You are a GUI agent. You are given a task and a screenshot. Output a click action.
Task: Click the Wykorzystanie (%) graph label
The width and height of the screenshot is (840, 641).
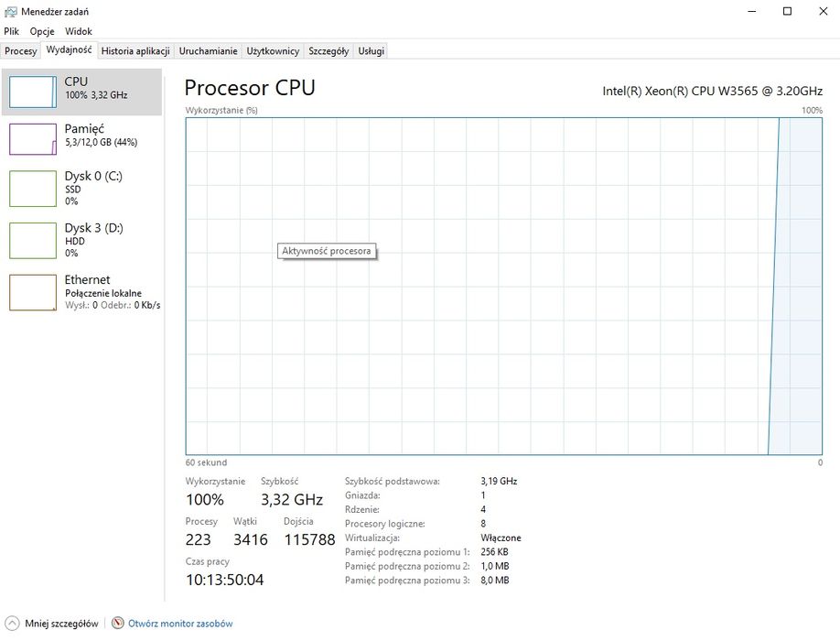(221, 111)
